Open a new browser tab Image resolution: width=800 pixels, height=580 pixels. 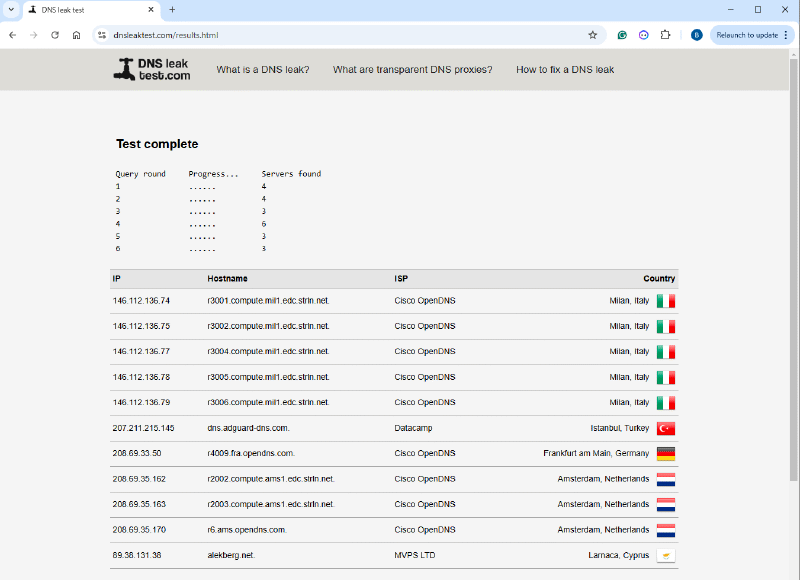(174, 10)
